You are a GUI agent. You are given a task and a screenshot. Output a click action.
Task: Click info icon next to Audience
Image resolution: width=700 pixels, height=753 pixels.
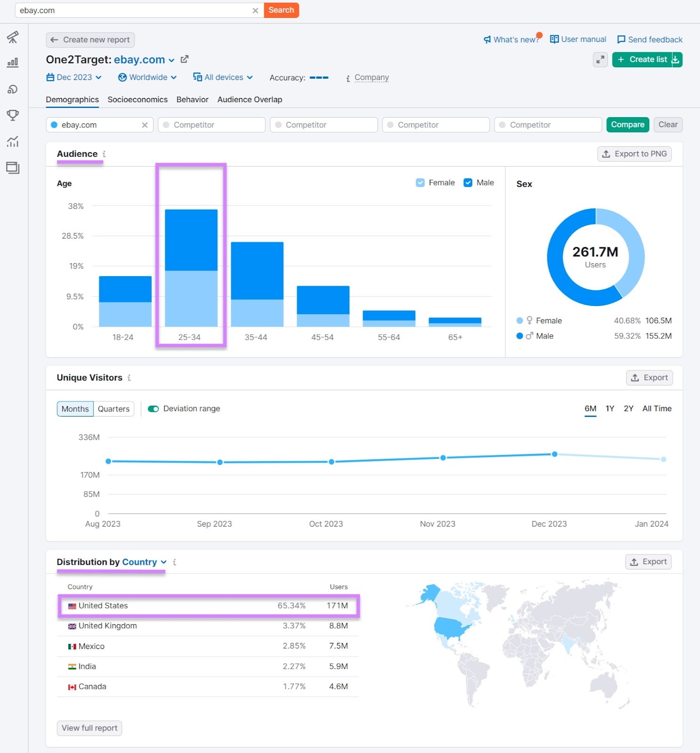point(104,154)
